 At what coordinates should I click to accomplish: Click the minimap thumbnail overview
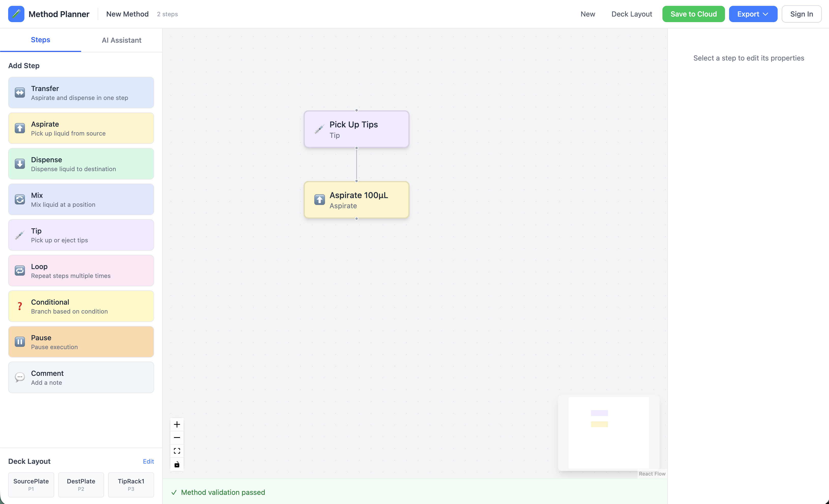pos(608,433)
